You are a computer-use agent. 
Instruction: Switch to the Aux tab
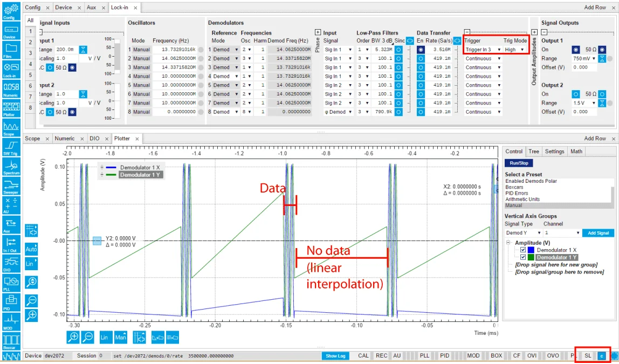92,8
